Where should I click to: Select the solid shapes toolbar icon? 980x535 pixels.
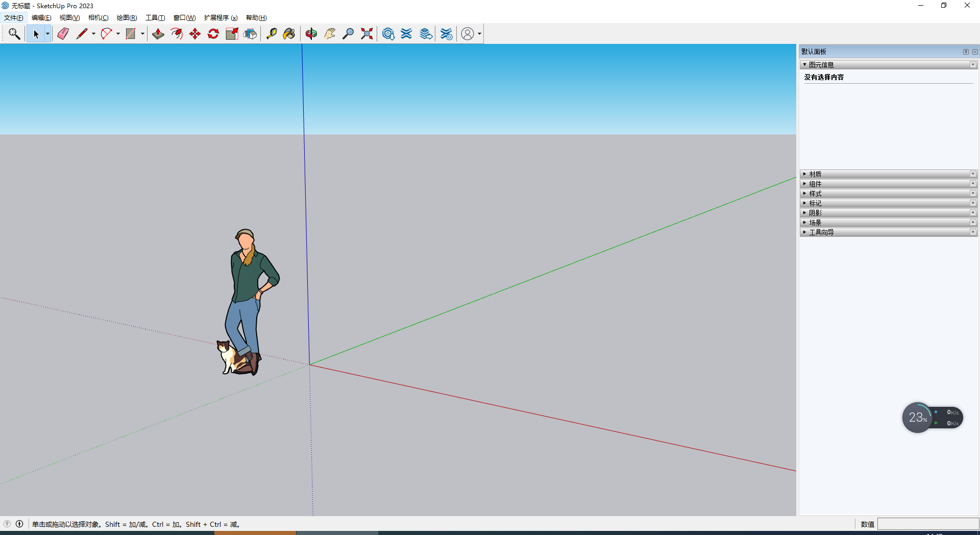pyautogui.click(x=250, y=34)
